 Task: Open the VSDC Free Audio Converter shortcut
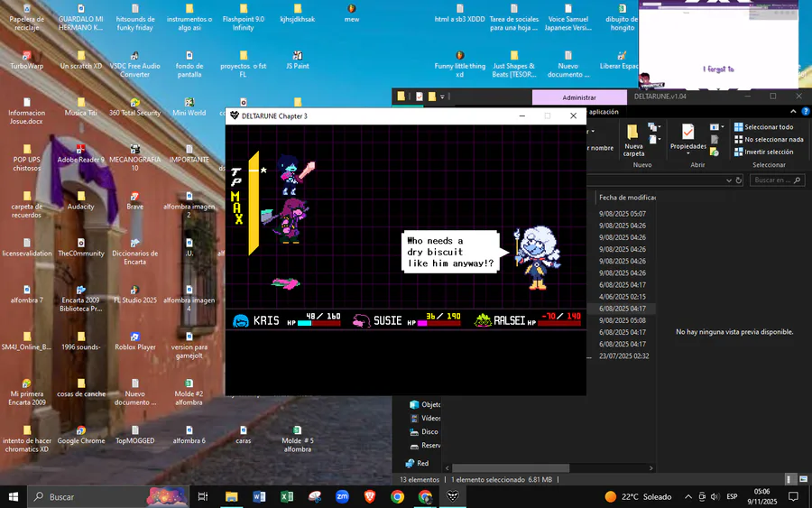point(134,65)
